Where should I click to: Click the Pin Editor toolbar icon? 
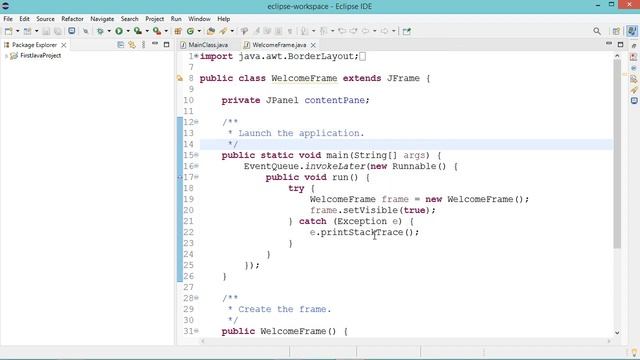(407, 31)
